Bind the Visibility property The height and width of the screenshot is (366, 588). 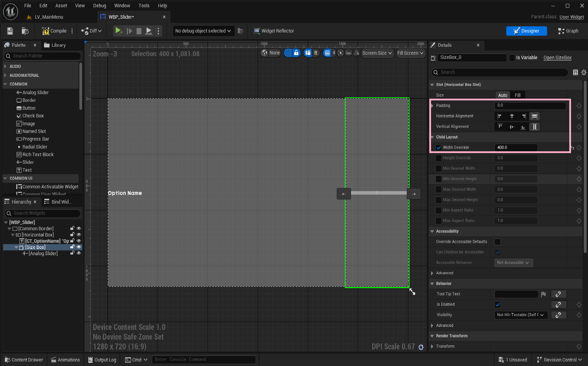(x=559, y=315)
